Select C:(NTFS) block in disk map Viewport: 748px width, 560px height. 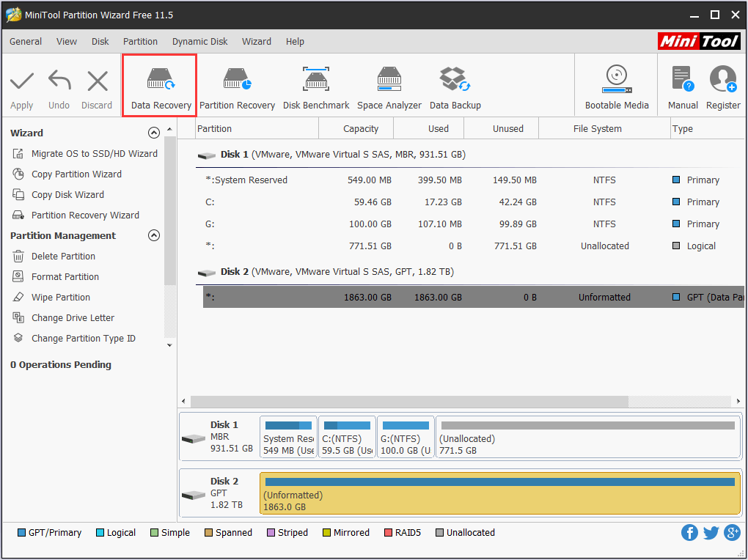(347, 437)
